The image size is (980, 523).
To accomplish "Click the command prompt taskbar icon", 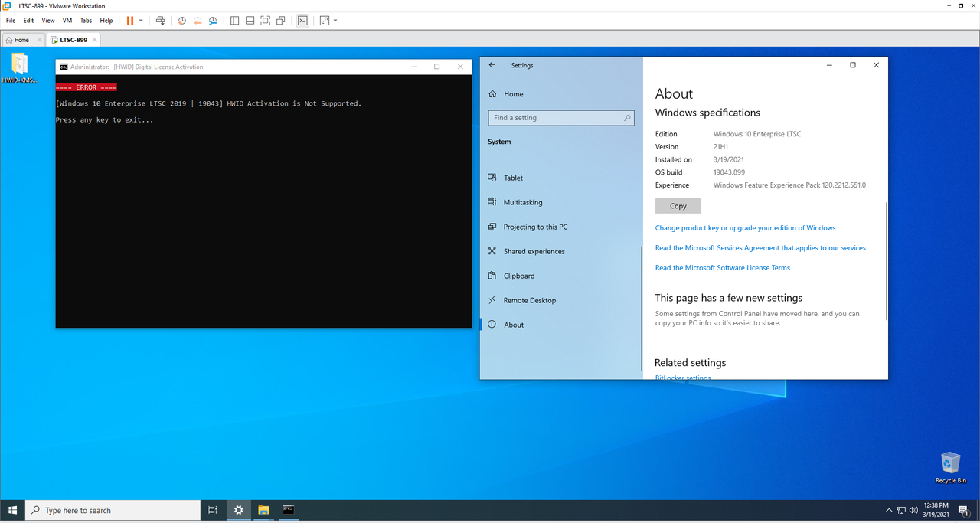I will point(288,510).
